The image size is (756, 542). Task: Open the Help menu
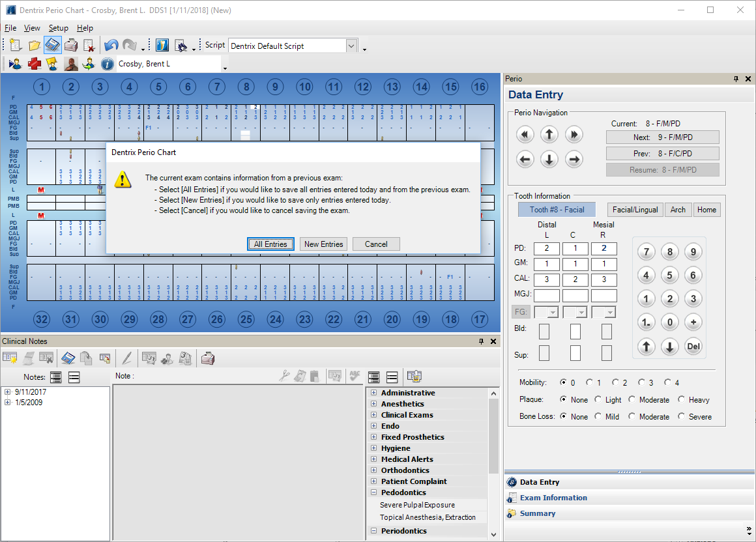tap(85, 28)
